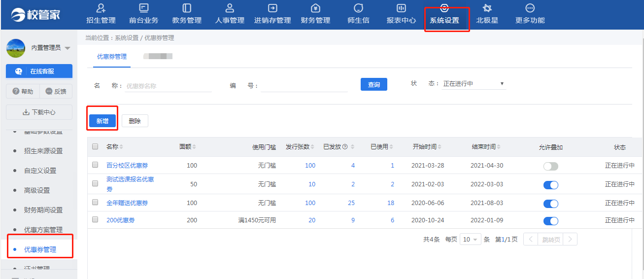Expand the 内置管理员 account menu
Screen dimensions: 644x279
68,48
